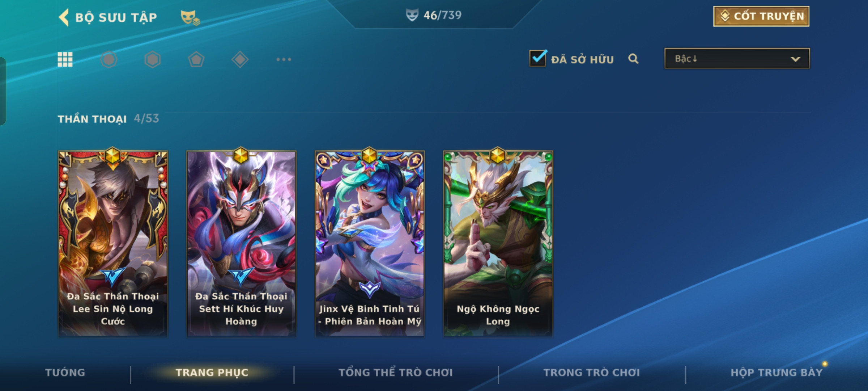This screenshot has height=391, width=868.
Task: Select the hexagon rarity filter icon
Action: click(152, 59)
